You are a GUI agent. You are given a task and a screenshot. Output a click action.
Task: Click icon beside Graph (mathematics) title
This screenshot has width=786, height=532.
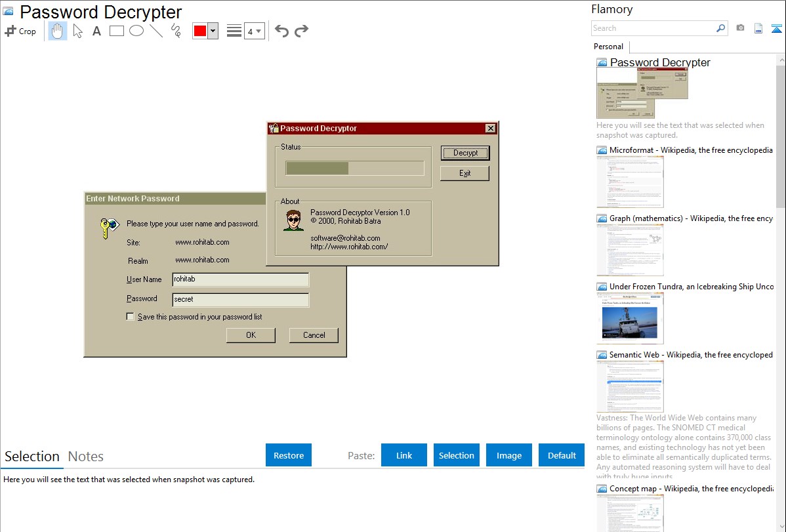602,218
